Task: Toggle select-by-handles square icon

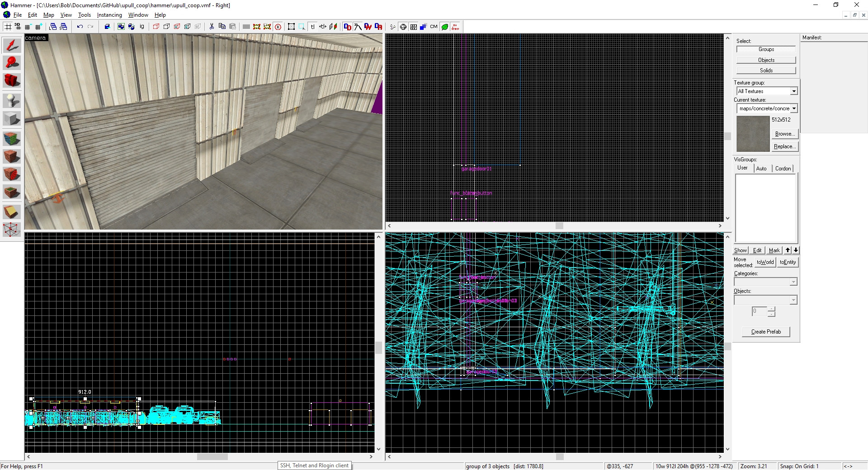Action: tap(292, 27)
